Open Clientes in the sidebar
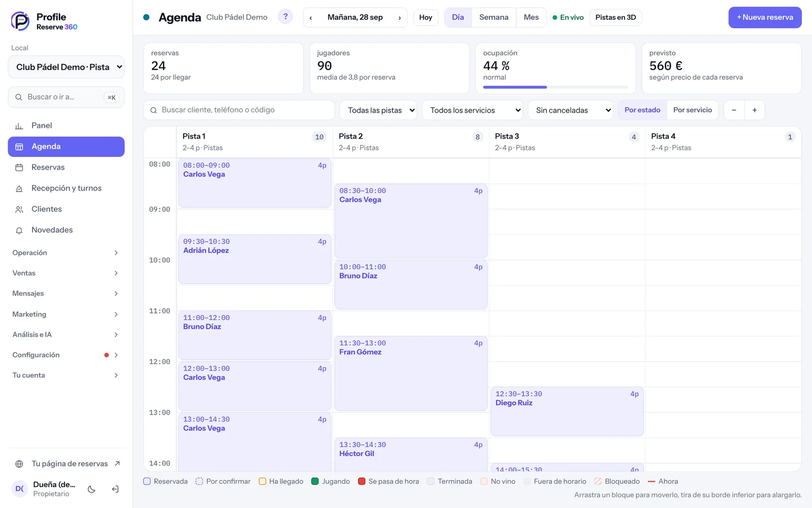 click(66, 209)
